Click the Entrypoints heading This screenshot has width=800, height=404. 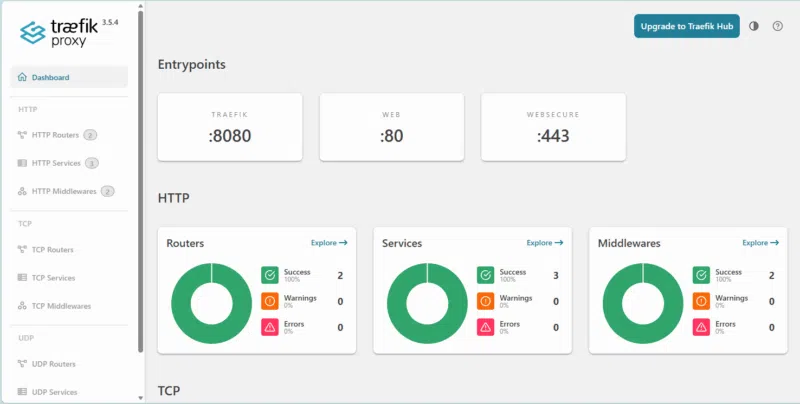click(192, 65)
